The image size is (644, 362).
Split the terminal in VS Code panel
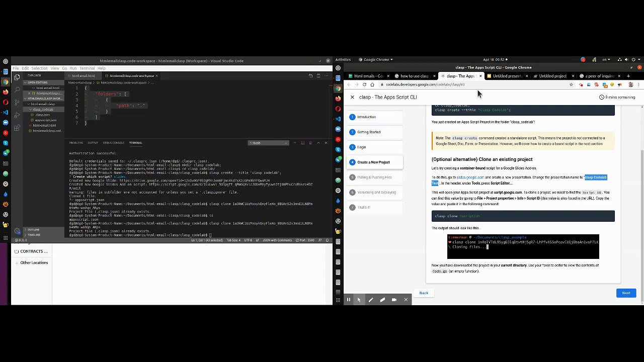(302, 143)
